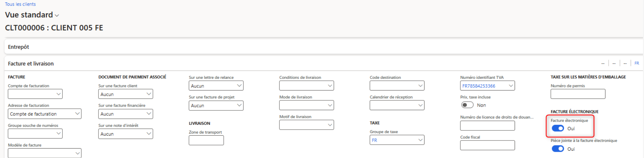Open Groupe souche de numéros dropdown
This screenshot has width=644, height=158.
[35, 134]
